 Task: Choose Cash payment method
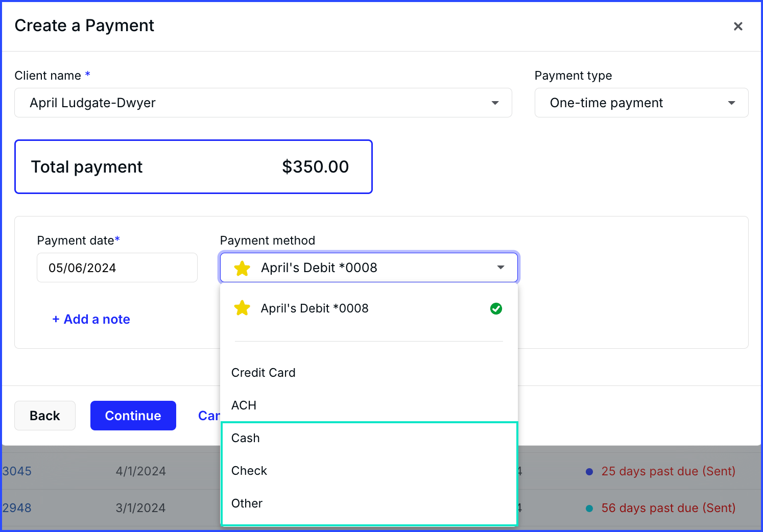(x=369, y=438)
